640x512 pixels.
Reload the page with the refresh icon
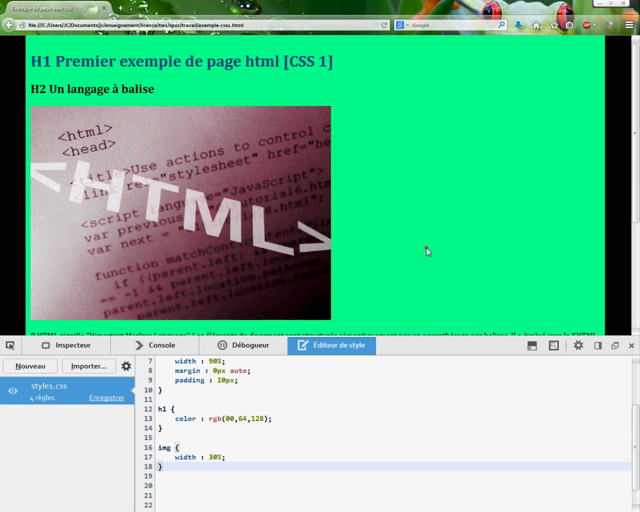(383, 24)
